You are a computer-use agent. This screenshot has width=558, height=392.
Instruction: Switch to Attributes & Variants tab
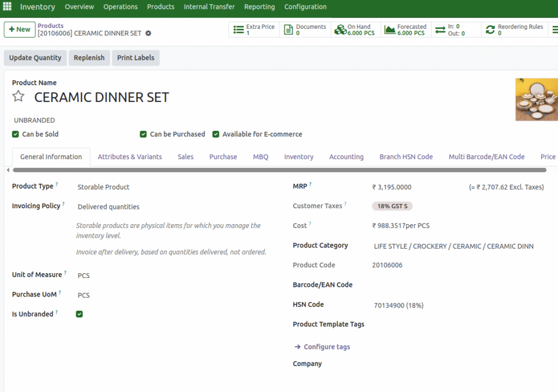(130, 157)
